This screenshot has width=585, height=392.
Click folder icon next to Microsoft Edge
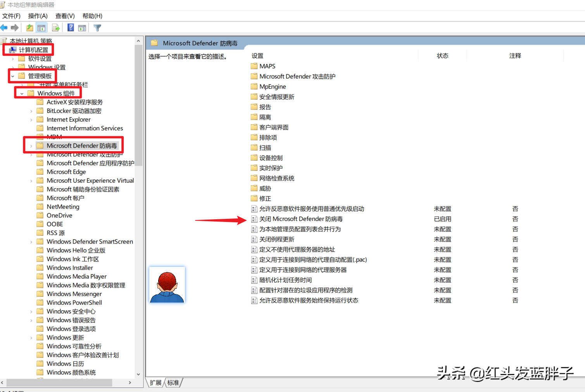tap(40, 172)
